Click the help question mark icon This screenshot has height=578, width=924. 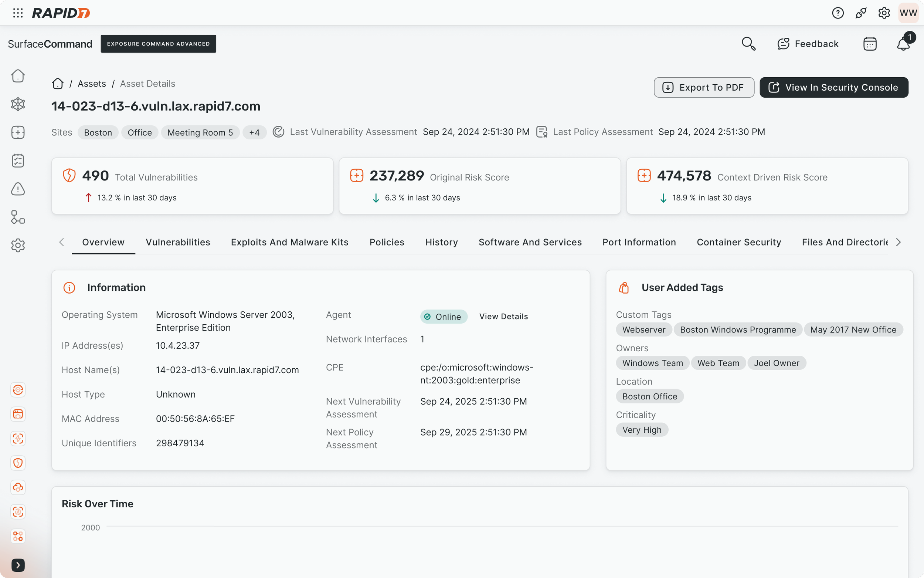pos(837,13)
